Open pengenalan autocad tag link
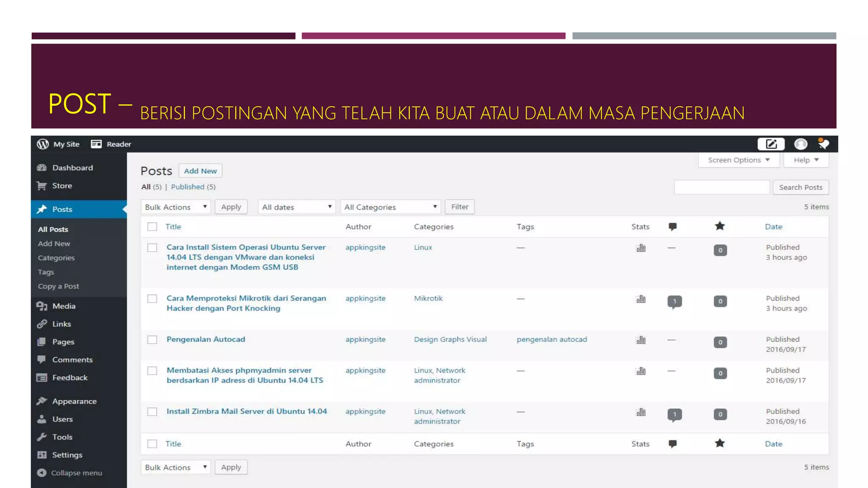Image resolution: width=868 pixels, height=488 pixels. pos(552,339)
